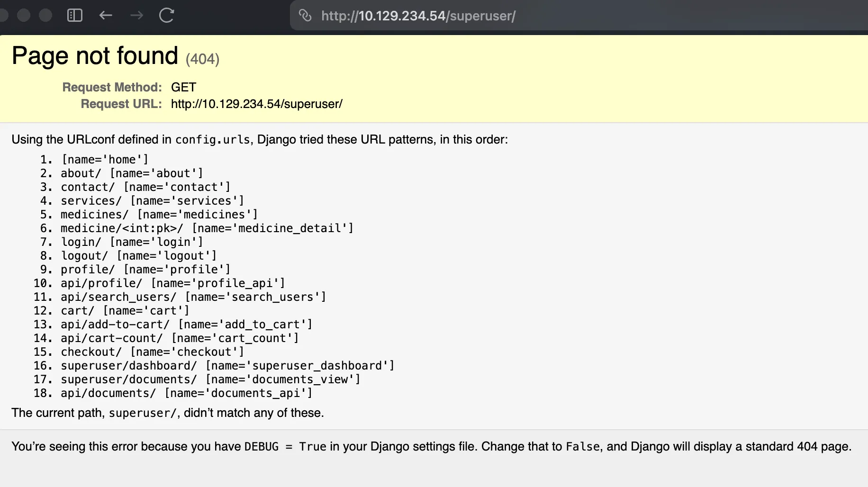The image size is (868, 487).
Task: Select pattern row 'superuser/dashboard/'
Action: click(227, 366)
